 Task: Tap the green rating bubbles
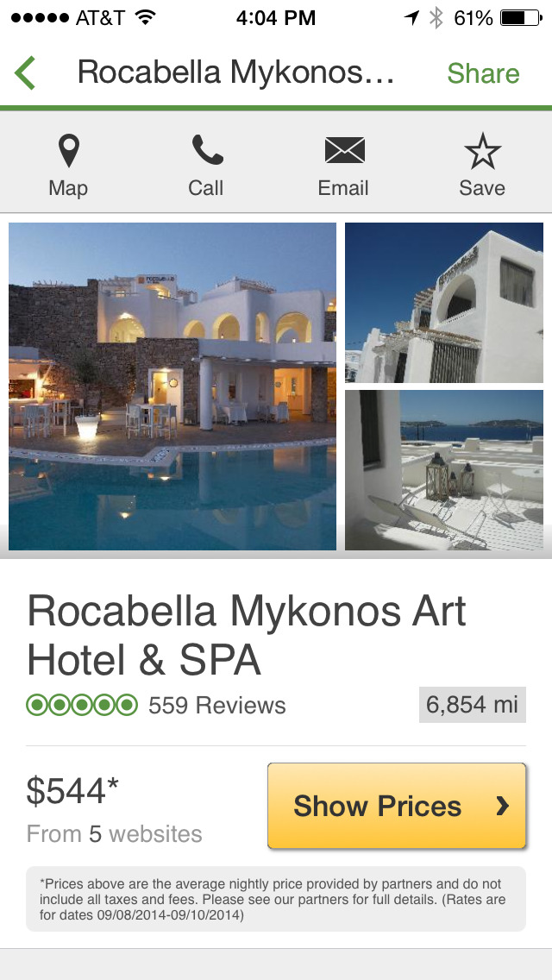pos(82,706)
